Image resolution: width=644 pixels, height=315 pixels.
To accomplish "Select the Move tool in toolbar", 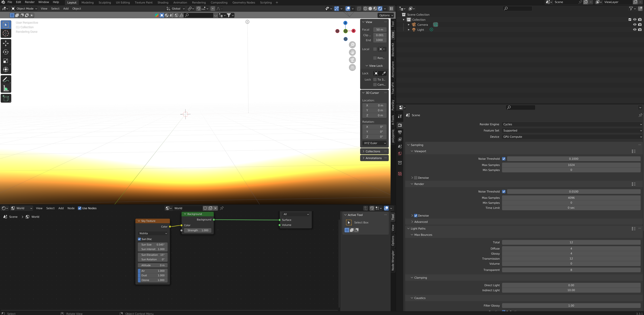I will 6,43.
